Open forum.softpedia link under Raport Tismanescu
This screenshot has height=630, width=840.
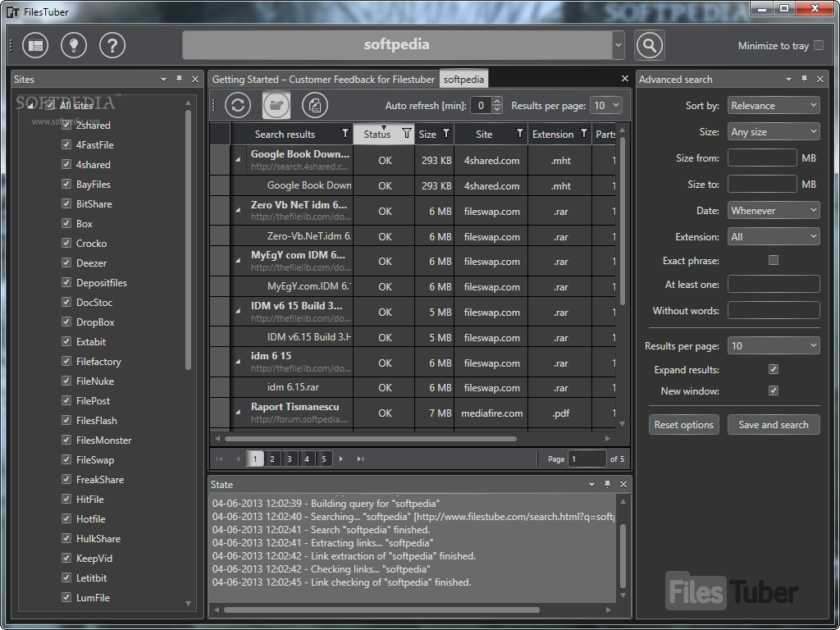point(300,419)
